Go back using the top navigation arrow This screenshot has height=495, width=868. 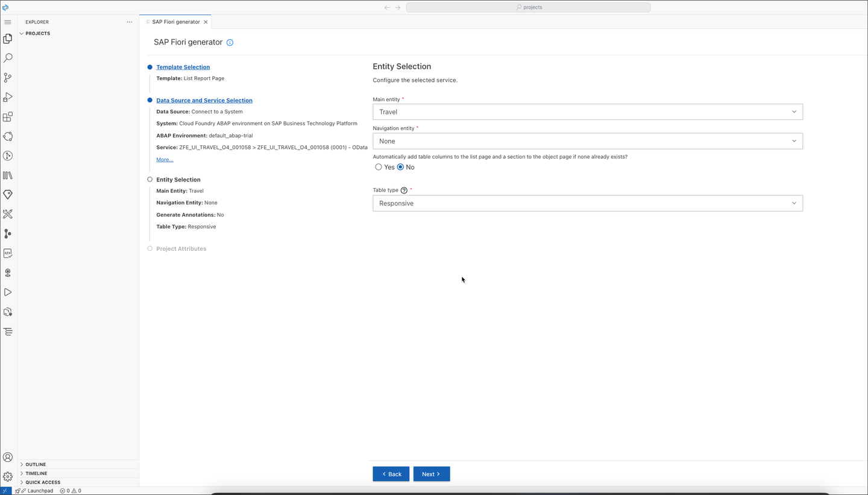387,7
